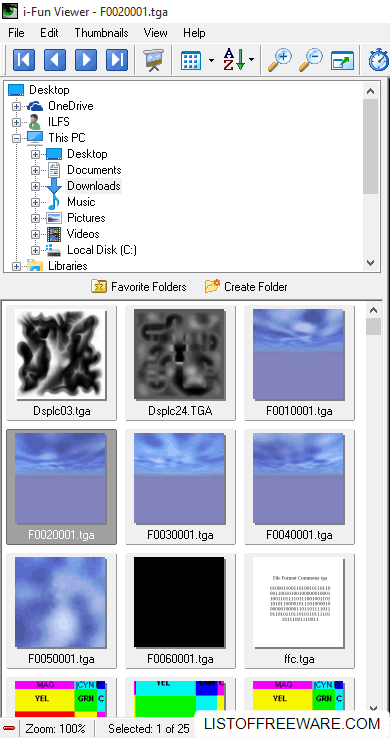
Task: Click the folder tree scroll down arrow
Action: click(x=371, y=263)
